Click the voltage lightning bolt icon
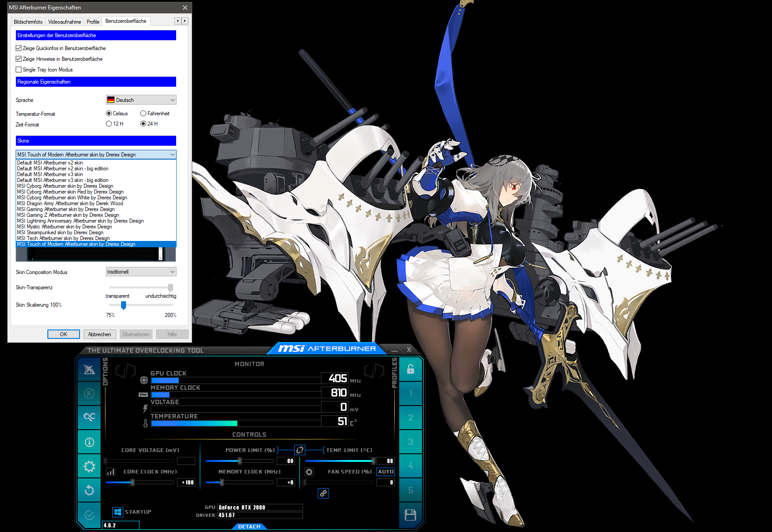772x532 pixels. pyautogui.click(x=145, y=409)
